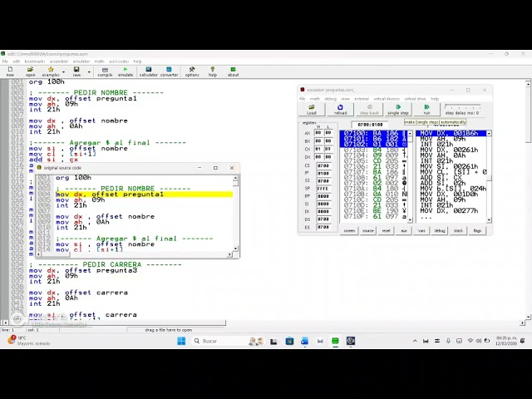Open the virtual devices menu
The height and width of the screenshot is (399, 532).
pos(387,99)
